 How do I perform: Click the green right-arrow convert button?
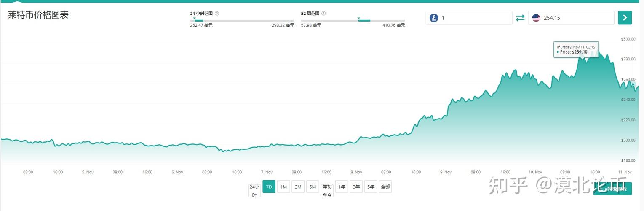(625, 18)
